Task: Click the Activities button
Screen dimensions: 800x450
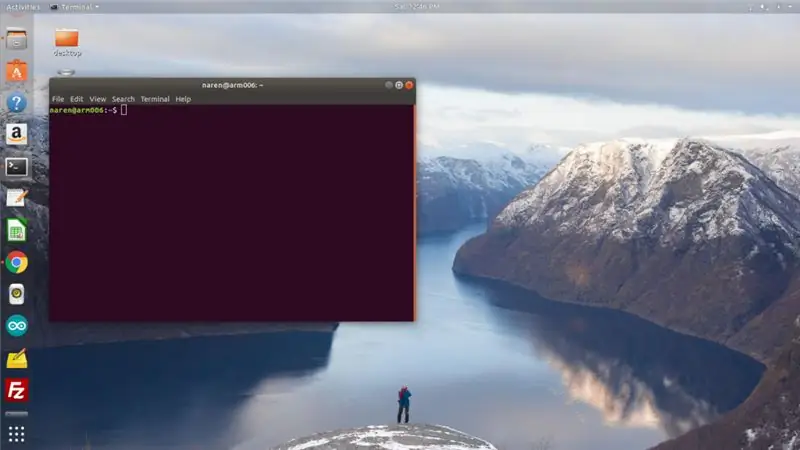Action: 22,7
